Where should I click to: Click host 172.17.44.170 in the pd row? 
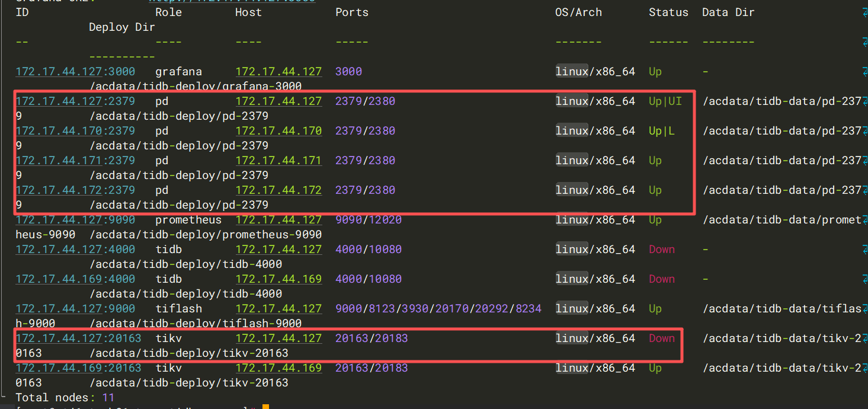point(278,131)
